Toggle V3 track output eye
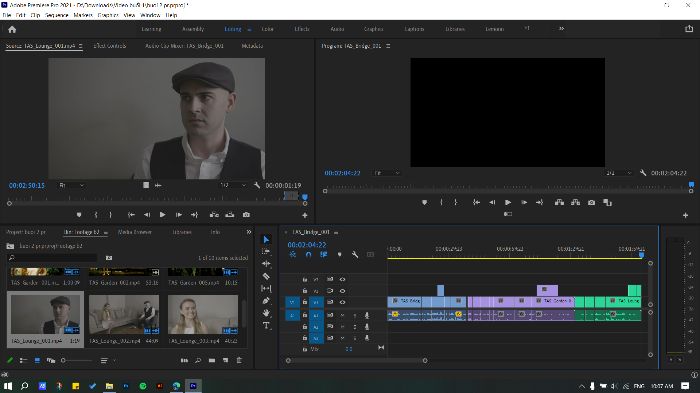The height and width of the screenshot is (393, 700). [x=342, y=280]
